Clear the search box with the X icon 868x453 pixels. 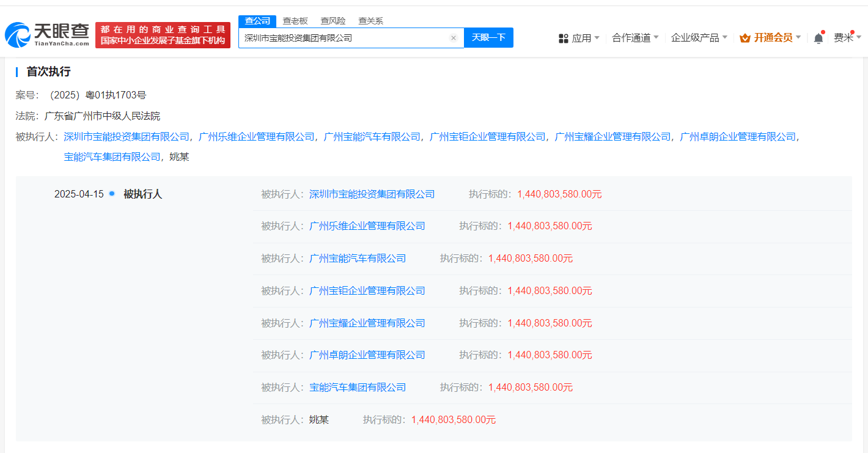click(x=454, y=38)
